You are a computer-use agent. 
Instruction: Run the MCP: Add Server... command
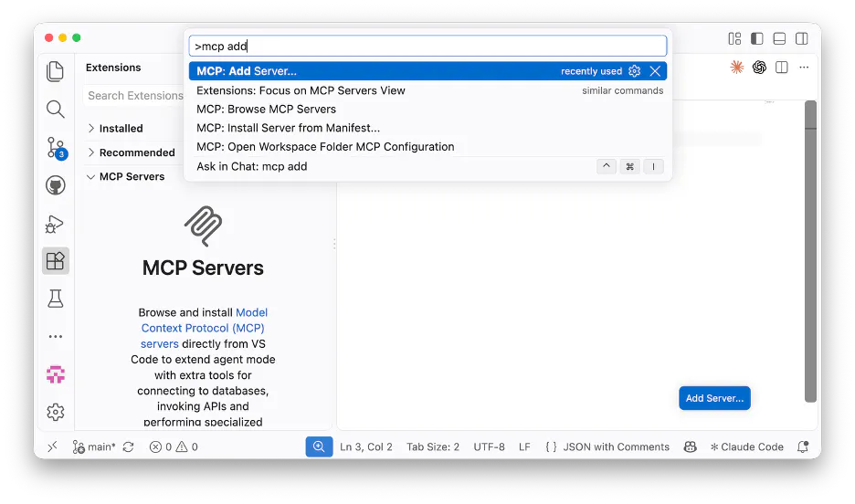(427, 71)
